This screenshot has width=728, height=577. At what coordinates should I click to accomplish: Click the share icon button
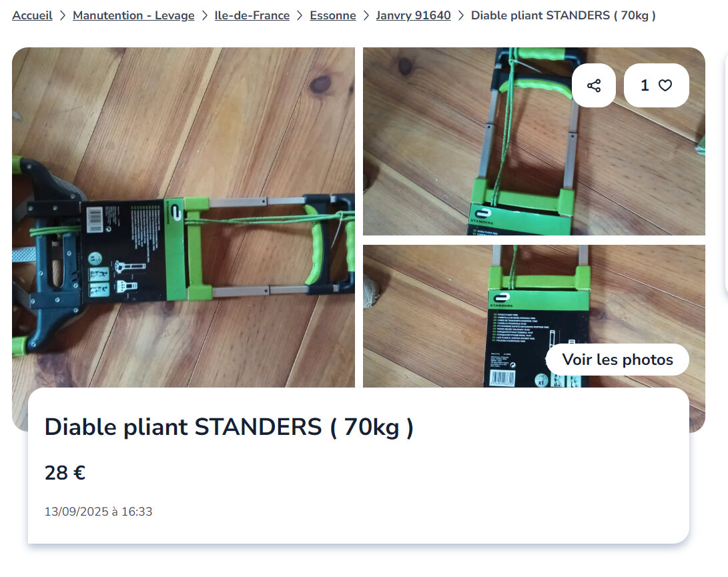click(594, 85)
